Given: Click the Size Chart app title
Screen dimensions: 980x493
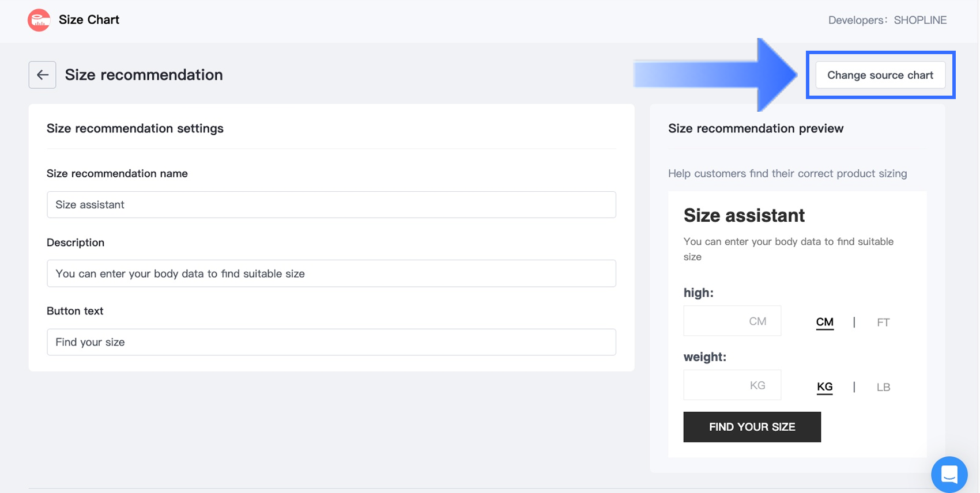Looking at the screenshot, I should pos(89,20).
